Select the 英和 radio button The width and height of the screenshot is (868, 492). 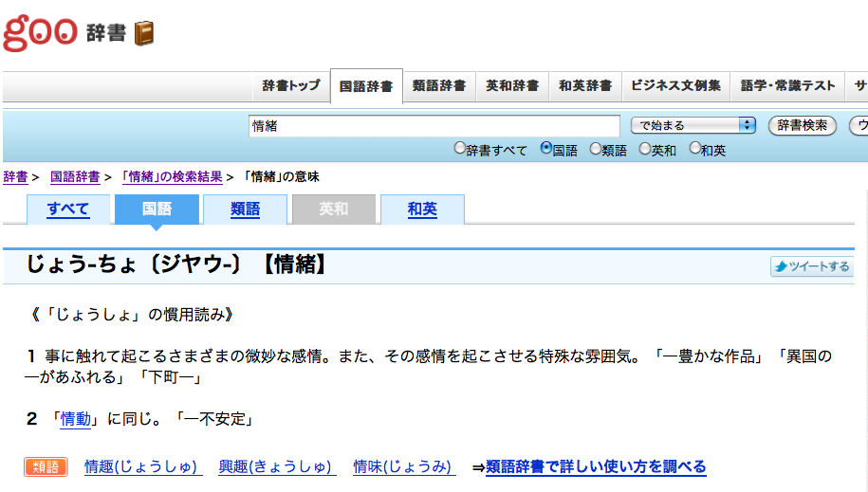click(x=645, y=148)
